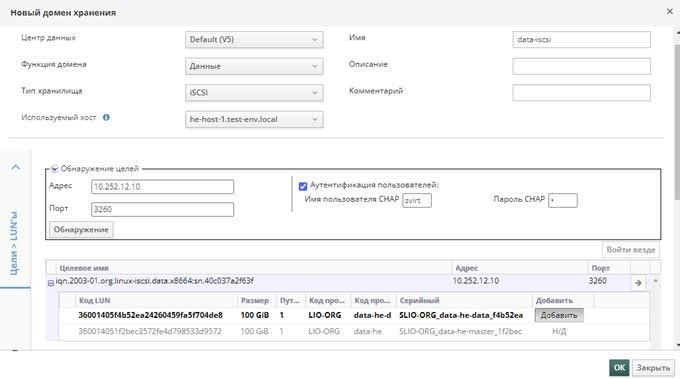This screenshot has height=379, width=680.
Task: Click the Порт field with 3260
Action: pos(162,209)
